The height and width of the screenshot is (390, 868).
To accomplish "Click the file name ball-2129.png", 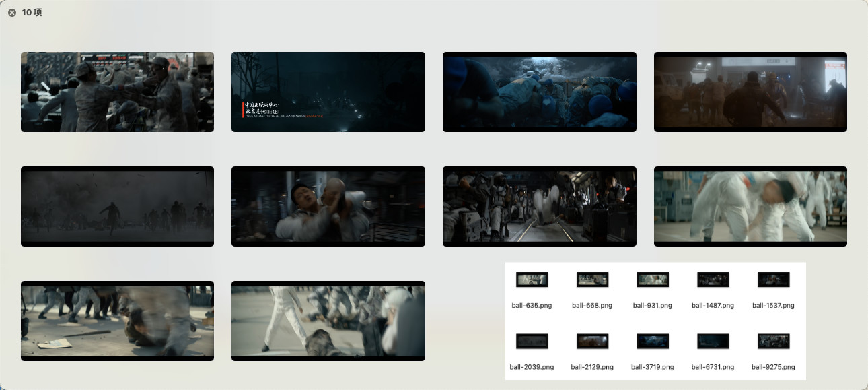I will click(592, 367).
